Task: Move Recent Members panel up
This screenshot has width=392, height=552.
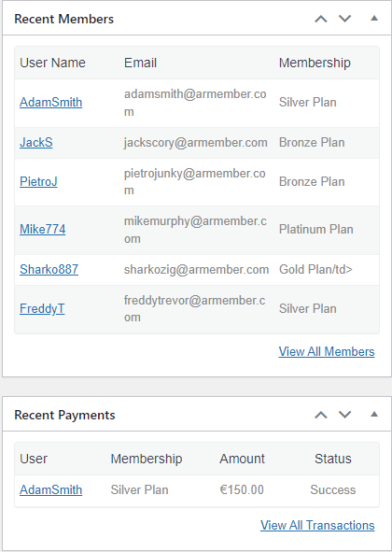Action: (320, 19)
